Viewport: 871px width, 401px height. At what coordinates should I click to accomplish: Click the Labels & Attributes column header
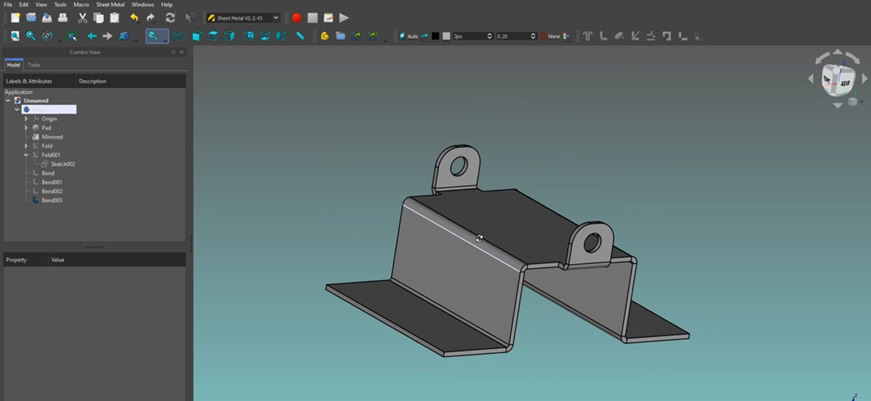[29, 81]
